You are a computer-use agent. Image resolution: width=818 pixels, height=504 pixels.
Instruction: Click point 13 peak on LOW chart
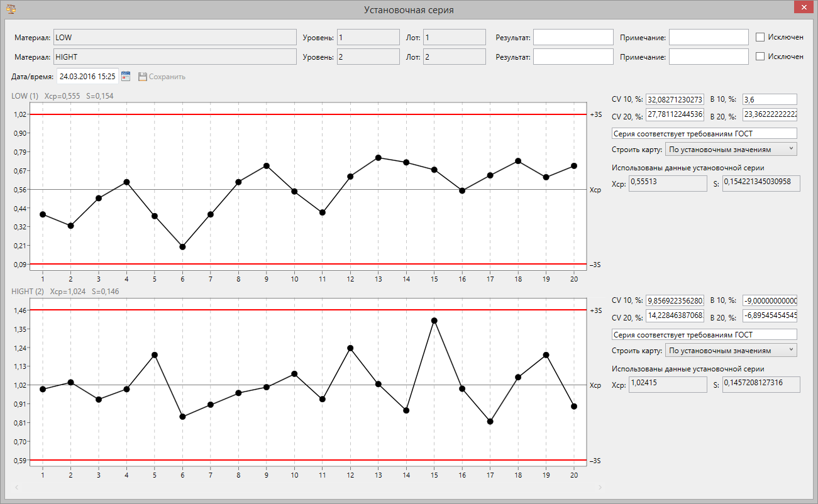click(x=379, y=158)
